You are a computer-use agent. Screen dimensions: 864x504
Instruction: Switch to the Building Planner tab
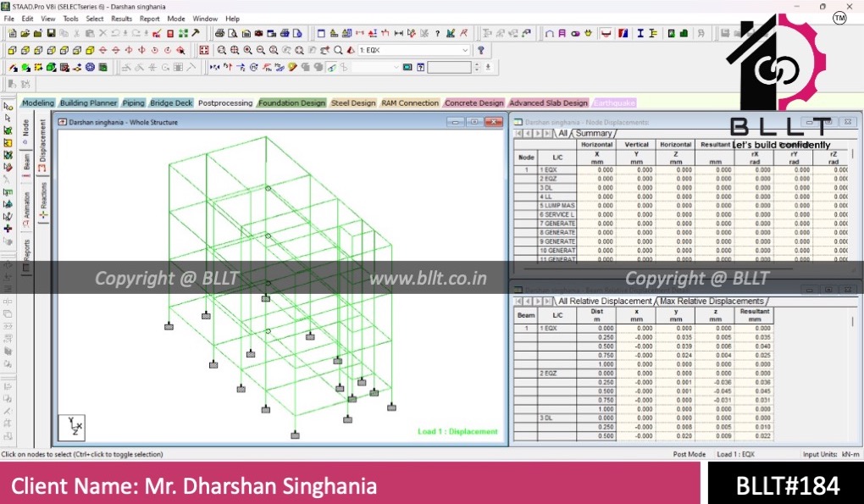click(x=88, y=103)
